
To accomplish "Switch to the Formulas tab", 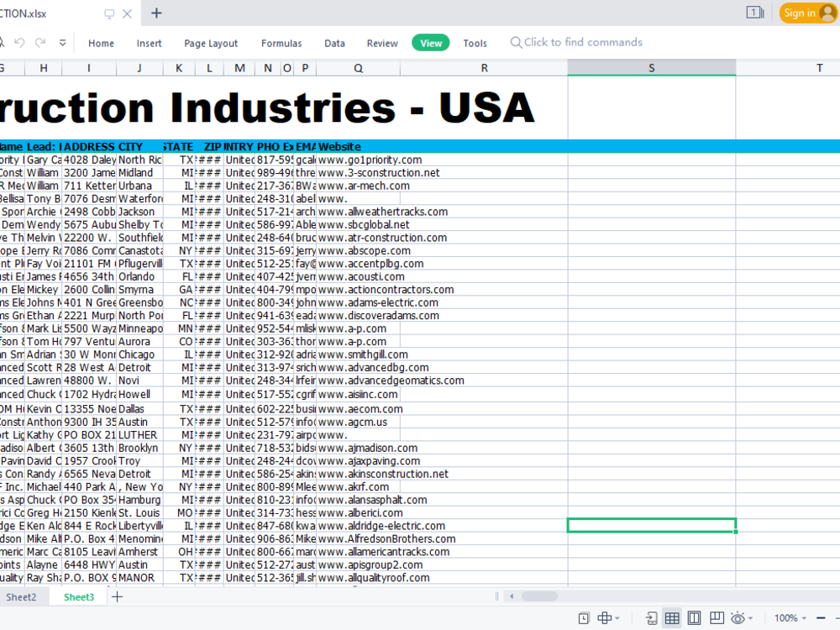I will tap(281, 44).
